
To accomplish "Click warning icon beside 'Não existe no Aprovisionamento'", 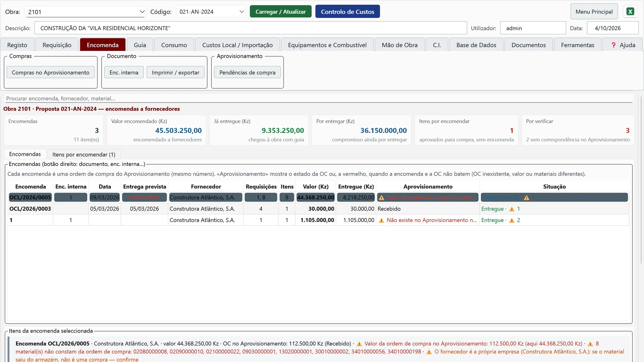I will coord(381,220).
